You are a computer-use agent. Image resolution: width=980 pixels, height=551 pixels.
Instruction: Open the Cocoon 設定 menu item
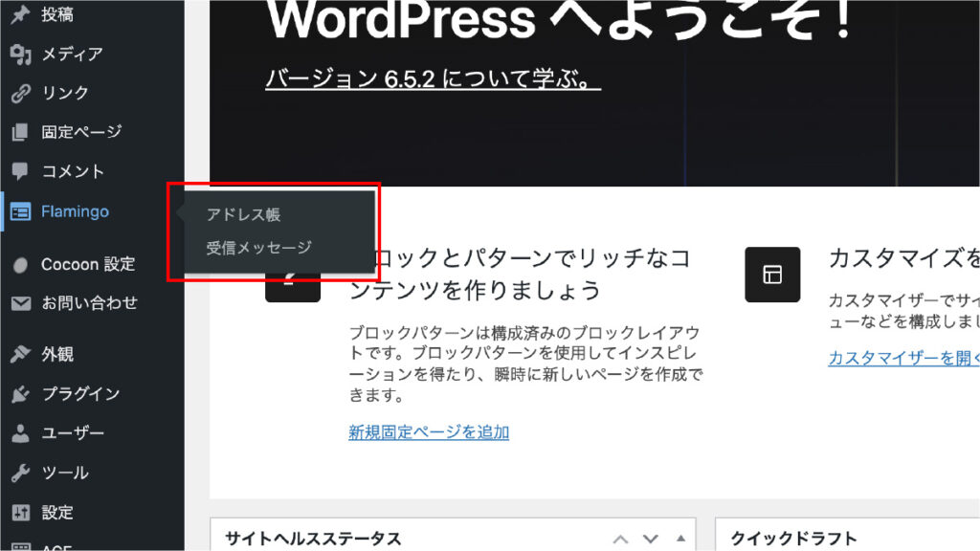pos(88,264)
